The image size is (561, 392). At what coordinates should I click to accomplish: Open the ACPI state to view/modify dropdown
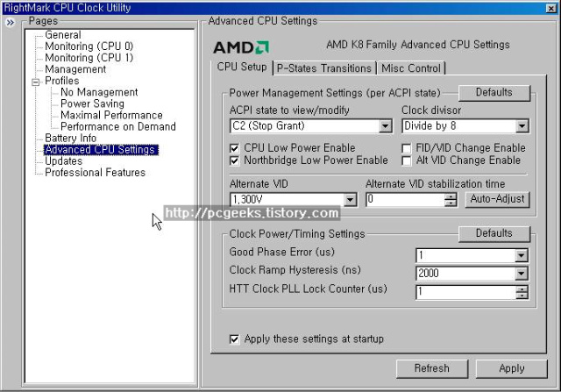point(385,126)
